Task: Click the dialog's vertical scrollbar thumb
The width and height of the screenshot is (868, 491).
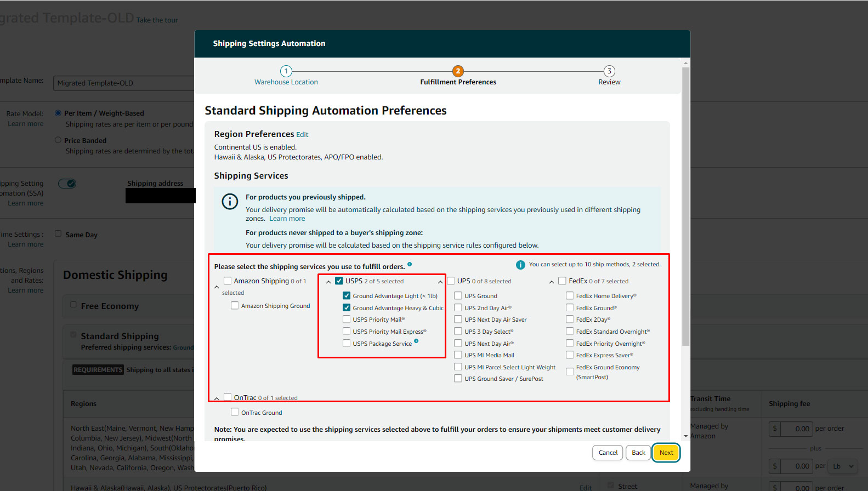Action: (x=685, y=206)
